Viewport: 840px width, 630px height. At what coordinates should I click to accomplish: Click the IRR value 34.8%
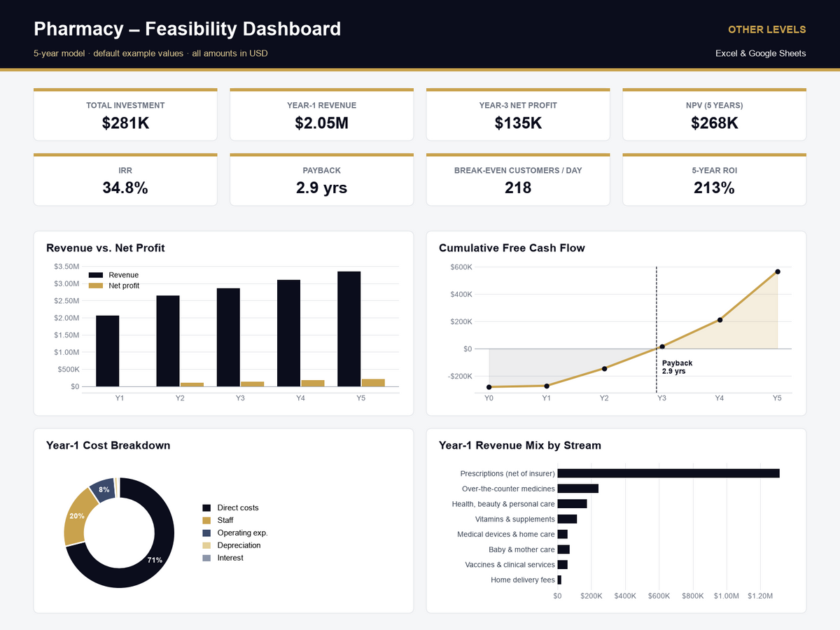point(125,188)
